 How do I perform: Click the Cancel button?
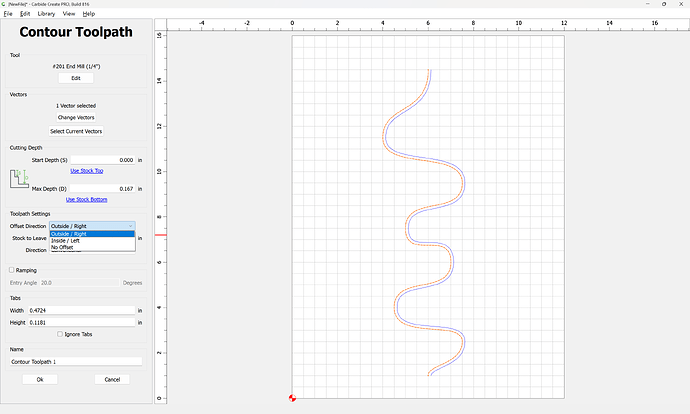112,379
